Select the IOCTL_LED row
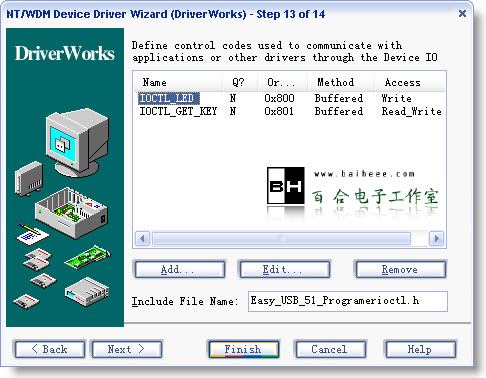 pos(289,98)
